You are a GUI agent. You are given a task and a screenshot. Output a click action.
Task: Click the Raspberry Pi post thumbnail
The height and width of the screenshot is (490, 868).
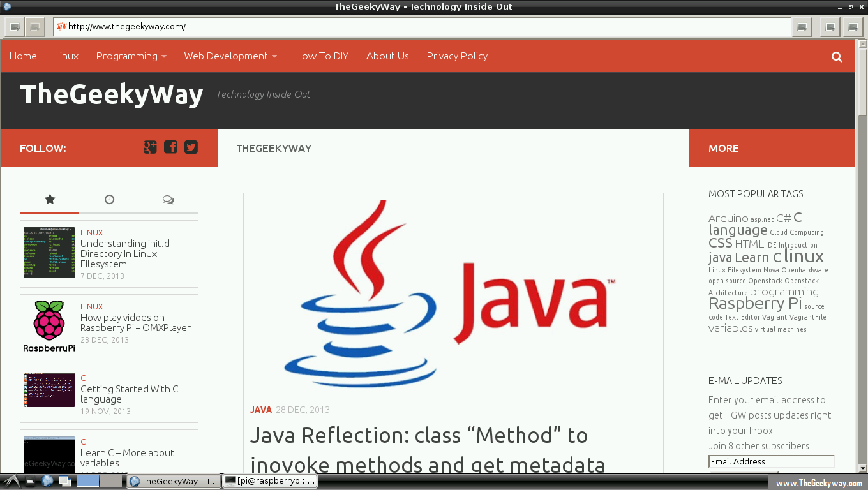pos(49,327)
